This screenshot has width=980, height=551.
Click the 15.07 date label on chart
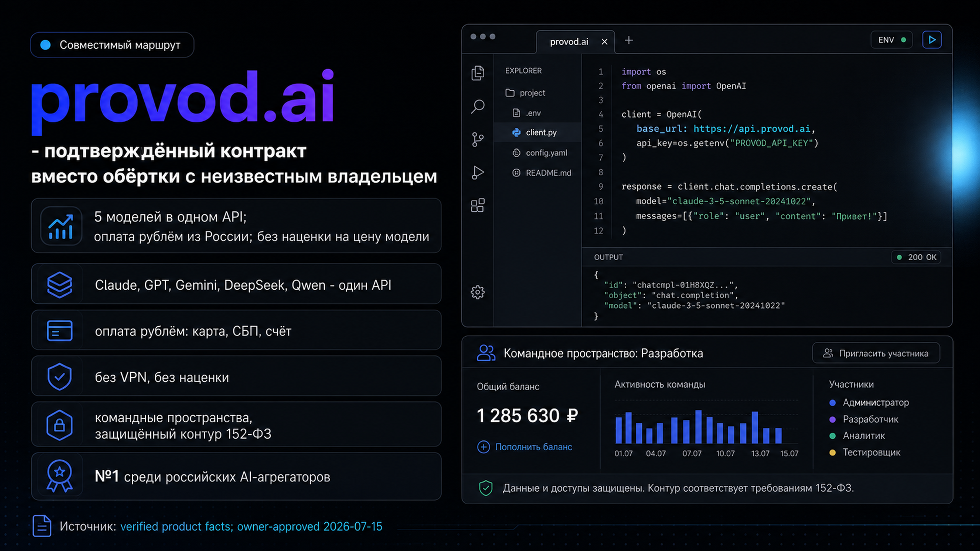pos(789,453)
